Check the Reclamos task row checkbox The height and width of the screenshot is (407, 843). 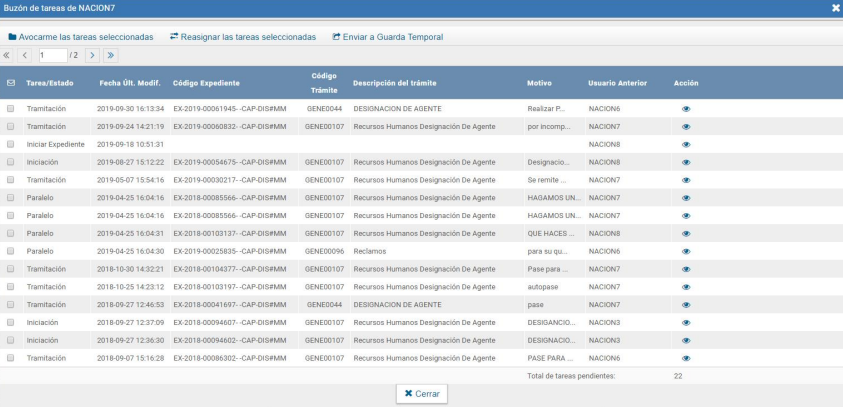[x=11, y=251]
